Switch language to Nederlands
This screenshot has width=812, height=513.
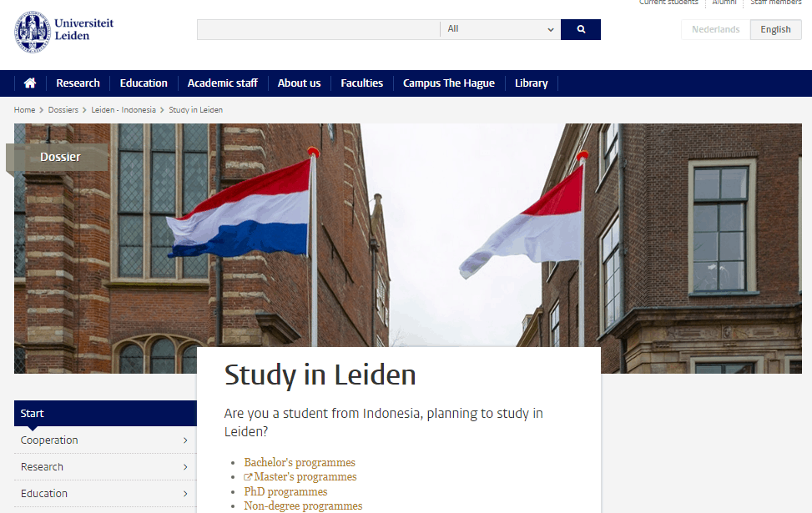pyautogui.click(x=716, y=29)
